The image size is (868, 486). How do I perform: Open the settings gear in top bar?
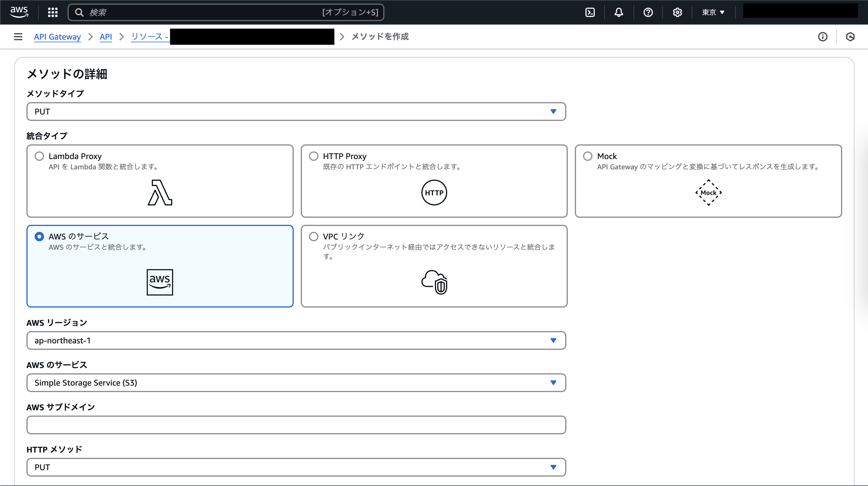coord(677,12)
